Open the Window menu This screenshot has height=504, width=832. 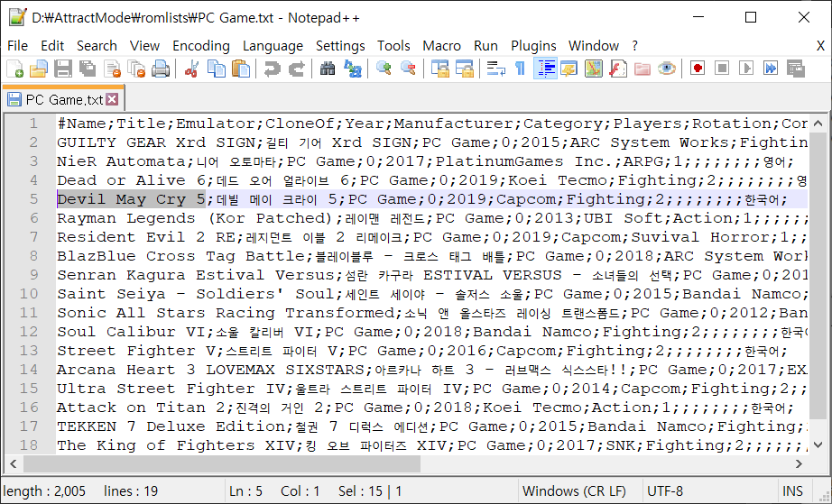pyautogui.click(x=594, y=46)
